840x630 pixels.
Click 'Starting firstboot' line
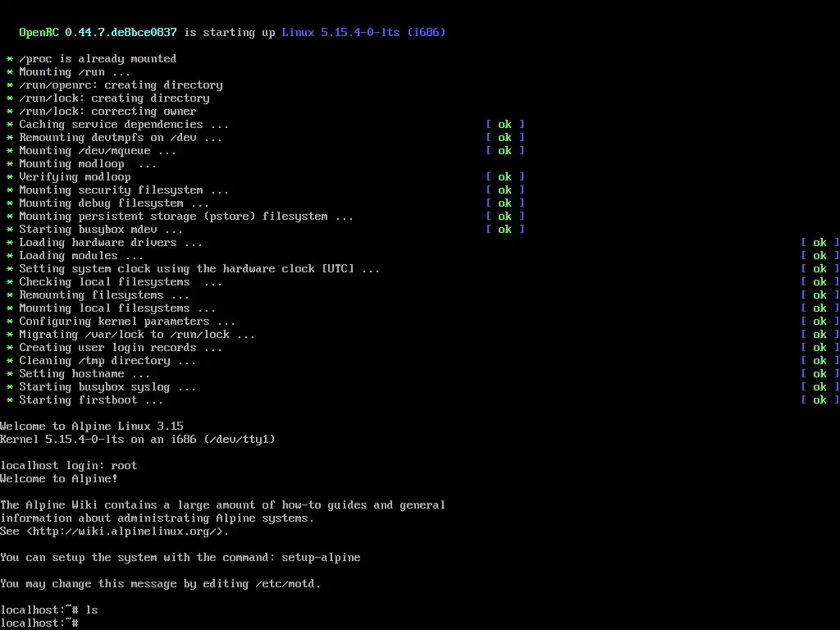(91, 399)
